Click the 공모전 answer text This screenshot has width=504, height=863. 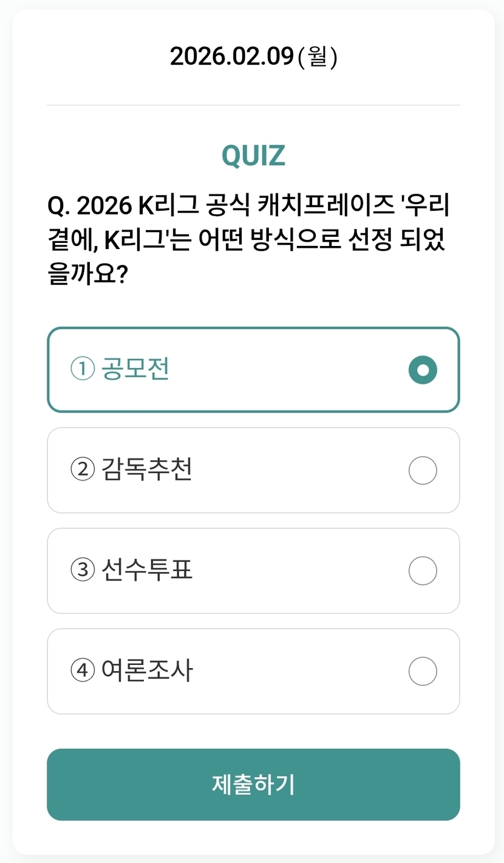135,369
